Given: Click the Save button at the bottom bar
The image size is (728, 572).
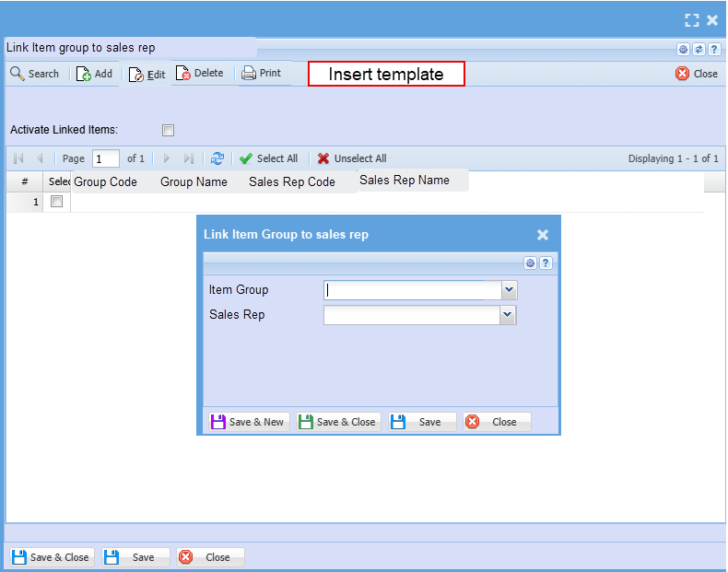Looking at the screenshot, I should (135, 557).
